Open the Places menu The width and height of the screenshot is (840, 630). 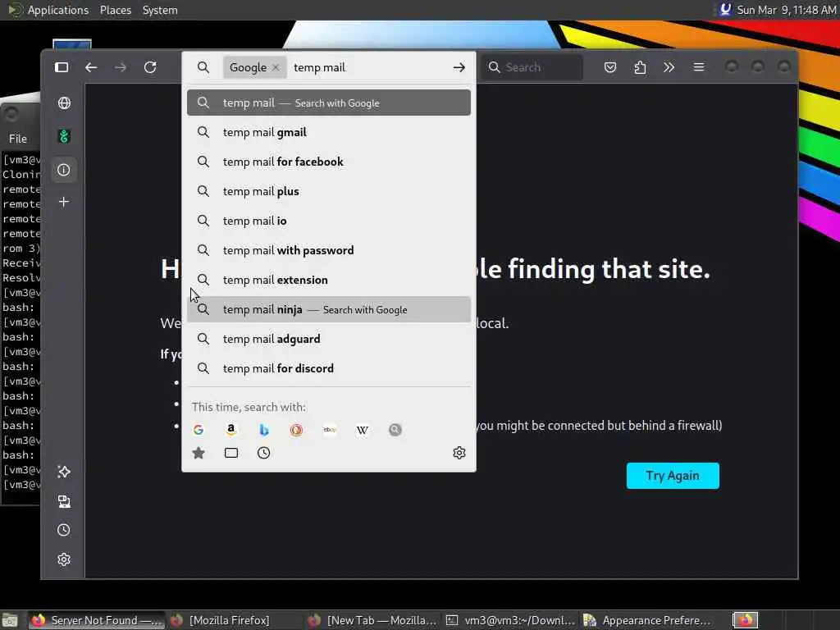(x=116, y=10)
